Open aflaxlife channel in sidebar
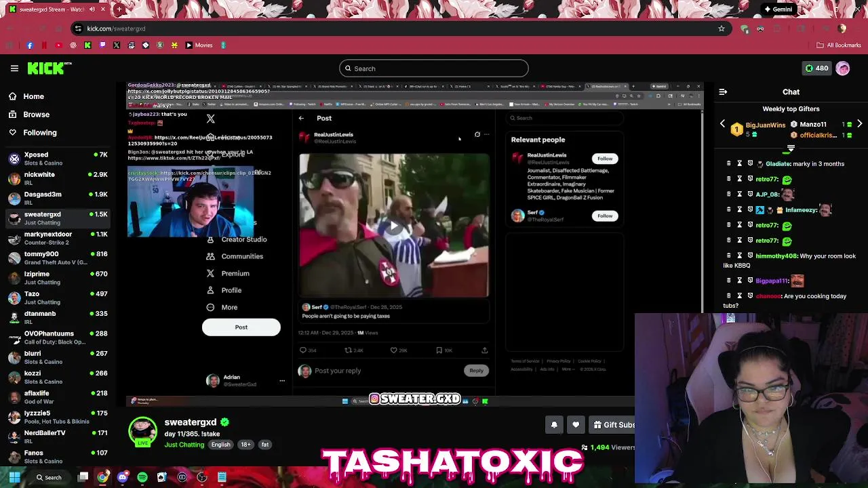The image size is (868, 488). (x=58, y=397)
